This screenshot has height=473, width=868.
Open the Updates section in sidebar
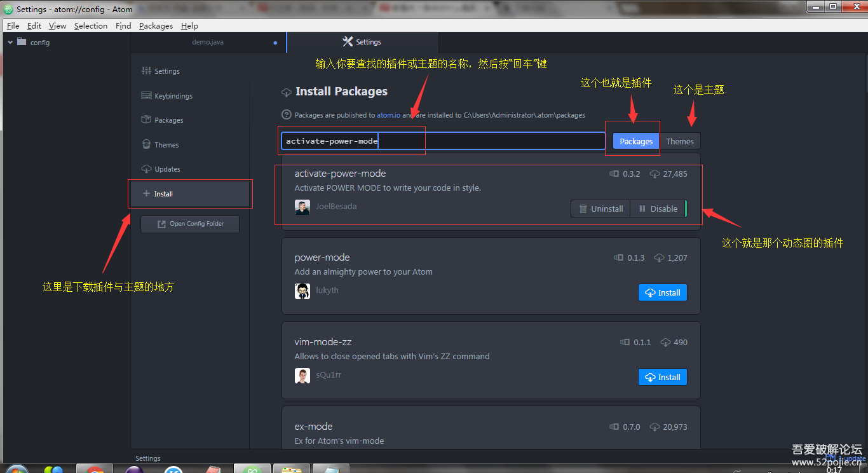pos(167,169)
